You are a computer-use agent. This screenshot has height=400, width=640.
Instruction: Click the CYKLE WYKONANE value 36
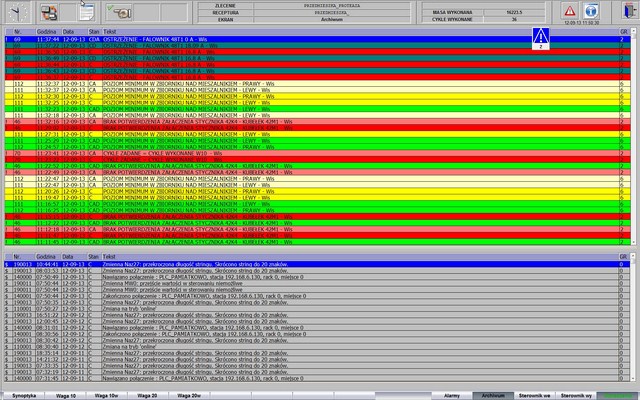pyautogui.click(x=514, y=19)
